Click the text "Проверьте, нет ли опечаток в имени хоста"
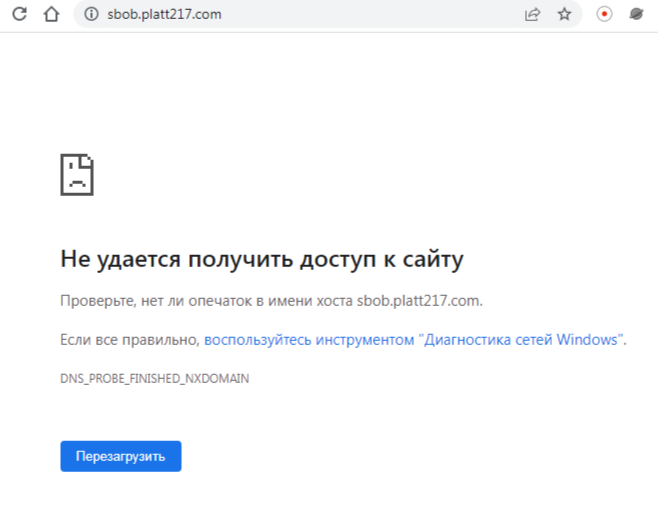 click(x=206, y=301)
